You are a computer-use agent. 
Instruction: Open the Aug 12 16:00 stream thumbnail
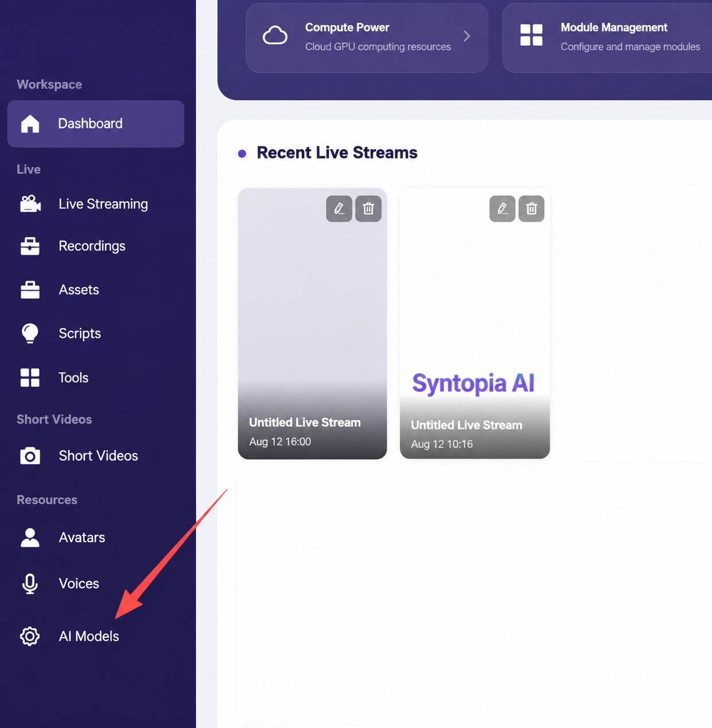(313, 323)
